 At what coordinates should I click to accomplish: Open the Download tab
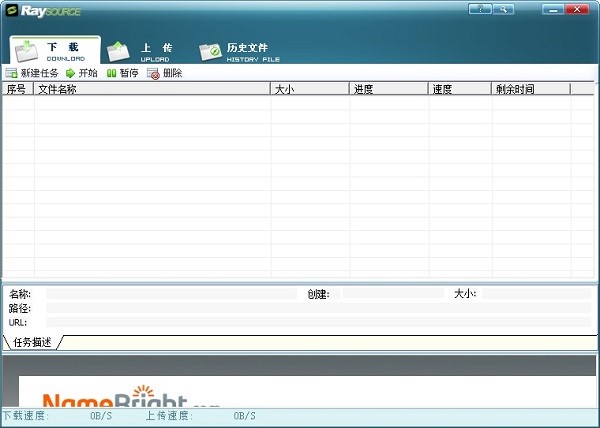(x=55, y=50)
